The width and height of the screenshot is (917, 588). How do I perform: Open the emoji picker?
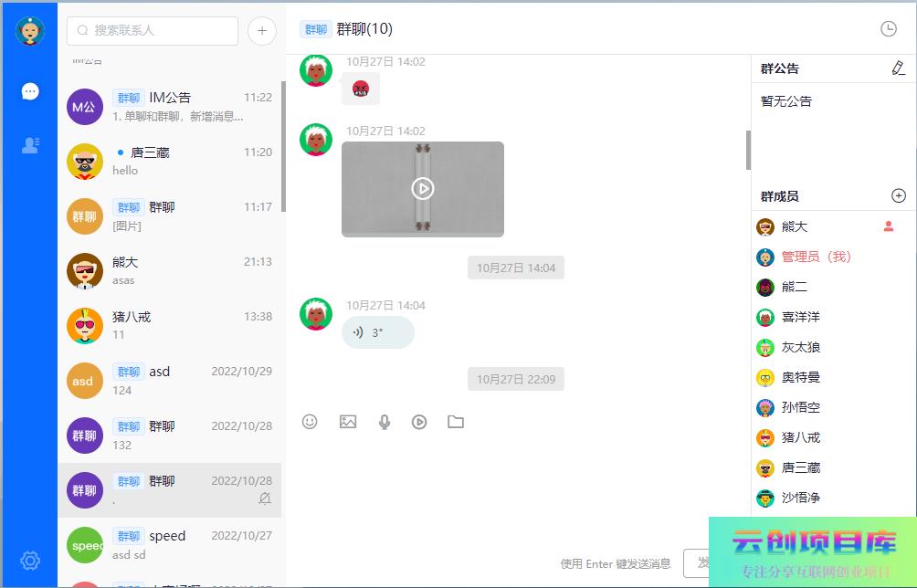[310, 422]
